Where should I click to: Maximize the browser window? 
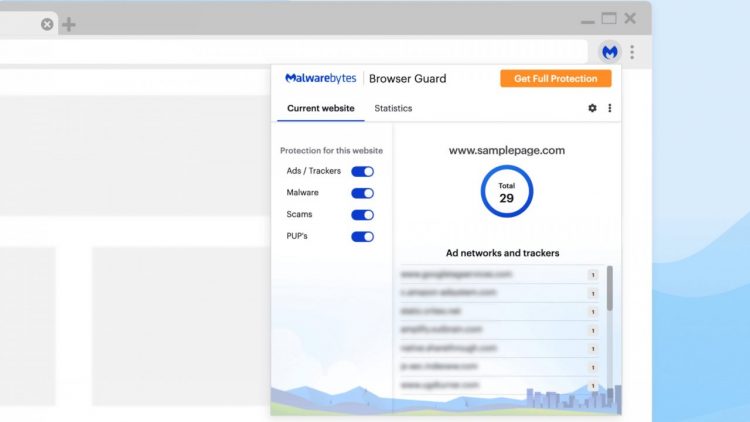[609, 19]
